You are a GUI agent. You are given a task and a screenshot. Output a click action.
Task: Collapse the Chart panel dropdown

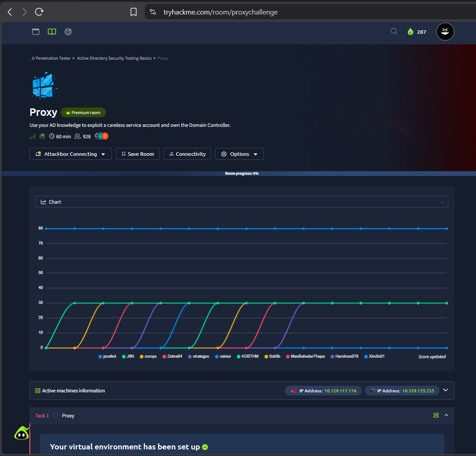(x=442, y=202)
